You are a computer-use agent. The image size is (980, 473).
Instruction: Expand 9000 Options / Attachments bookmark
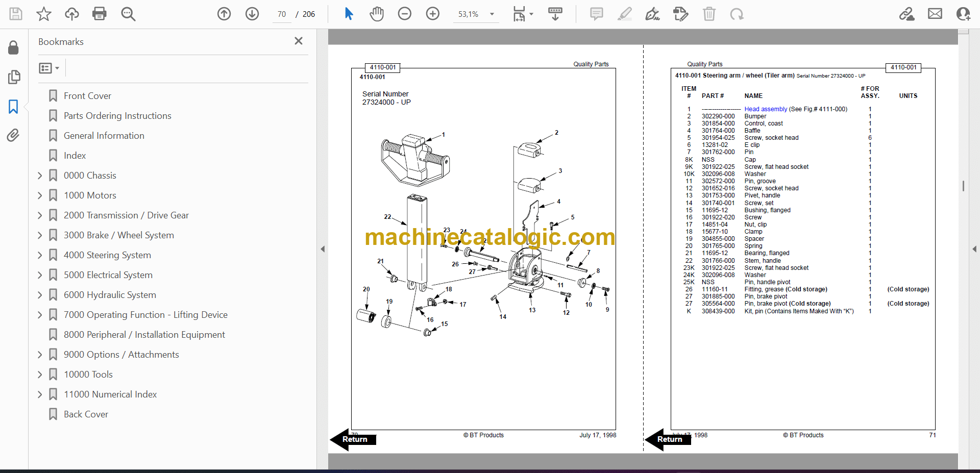[40, 355]
